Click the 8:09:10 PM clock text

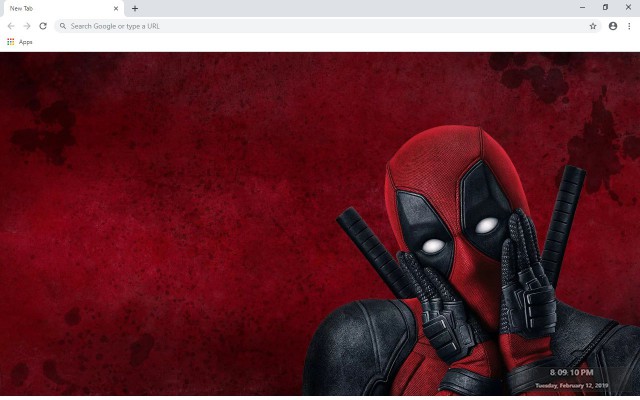[571, 372]
